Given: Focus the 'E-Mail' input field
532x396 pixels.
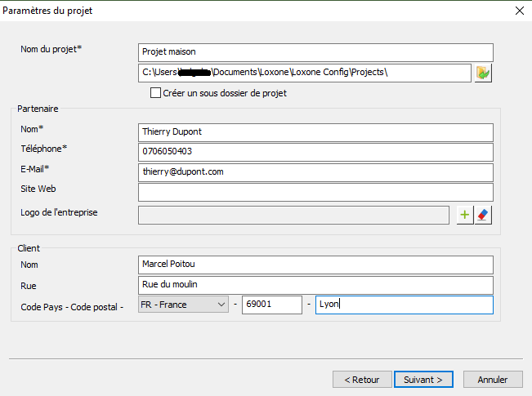Looking at the screenshot, I should pyautogui.click(x=315, y=172).
